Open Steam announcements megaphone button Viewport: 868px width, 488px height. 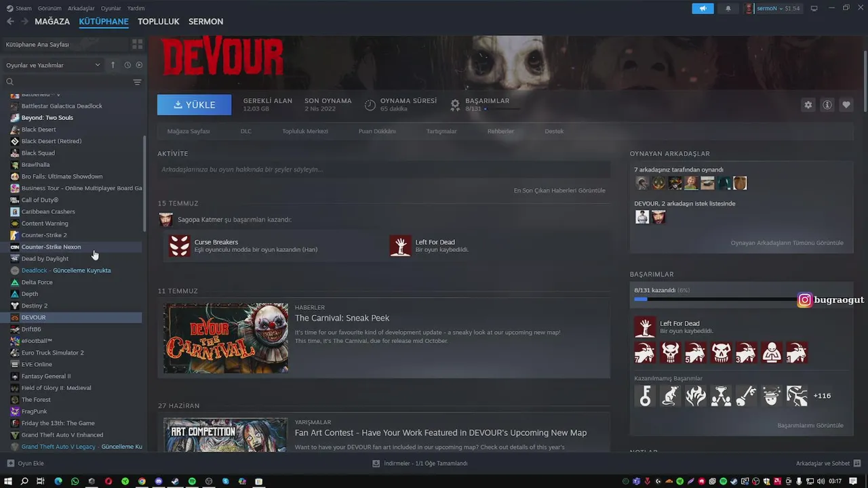[703, 8]
